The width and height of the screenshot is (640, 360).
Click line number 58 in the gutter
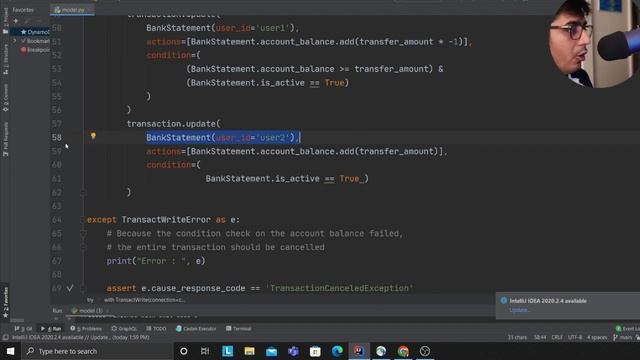(x=57, y=138)
